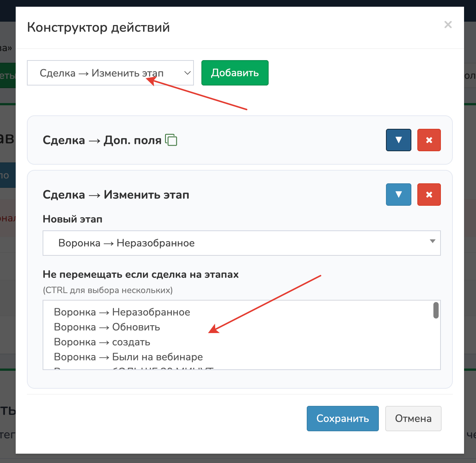This screenshot has width=476, height=463.
Task: Close the Конструктор действий dialog with X
Action: 448,25
